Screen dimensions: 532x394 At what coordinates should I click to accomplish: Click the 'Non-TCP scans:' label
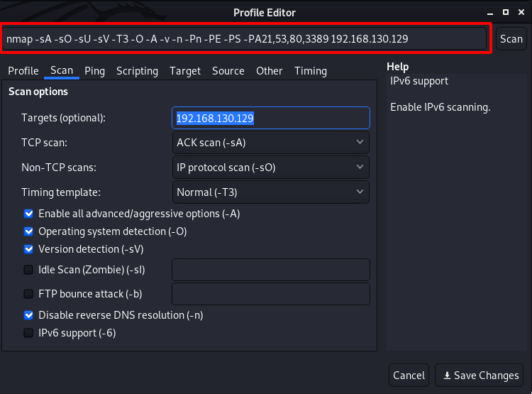pyautogui.click(x=59, y=168)
